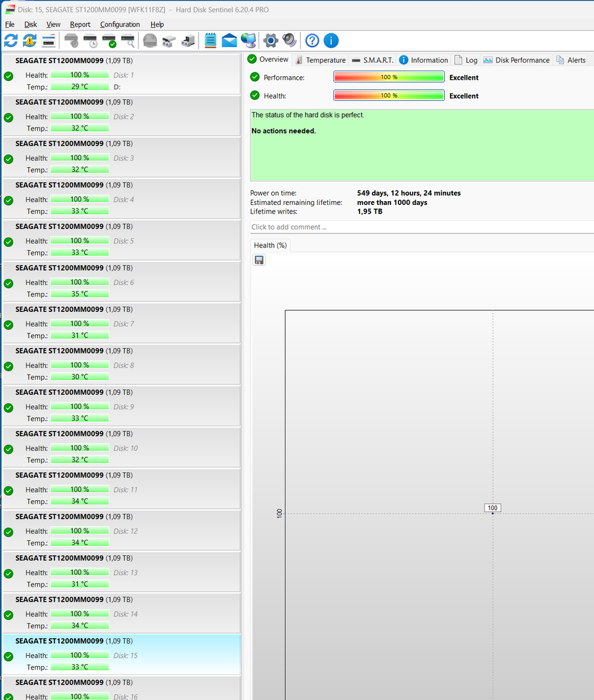Select Disk 13 in the disk list
The image size is (594, 700).
pyautogui.click(x=121, y=573)
